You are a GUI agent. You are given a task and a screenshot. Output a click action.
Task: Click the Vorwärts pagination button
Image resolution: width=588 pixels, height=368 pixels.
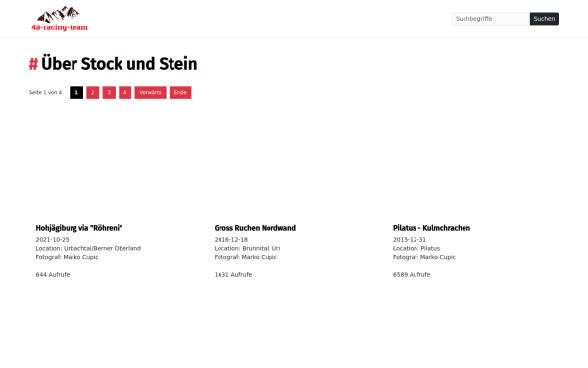(x=150, y=93)
